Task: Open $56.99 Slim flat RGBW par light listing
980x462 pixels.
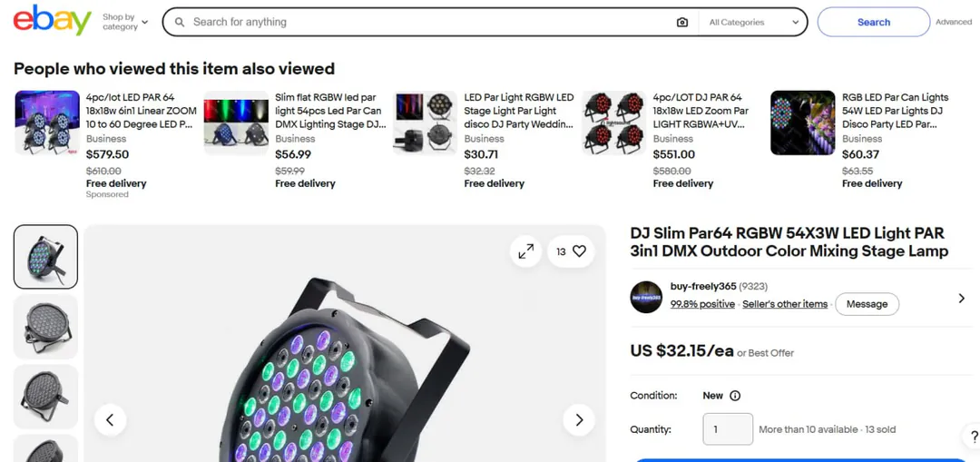Action: [x=331, y=111]
